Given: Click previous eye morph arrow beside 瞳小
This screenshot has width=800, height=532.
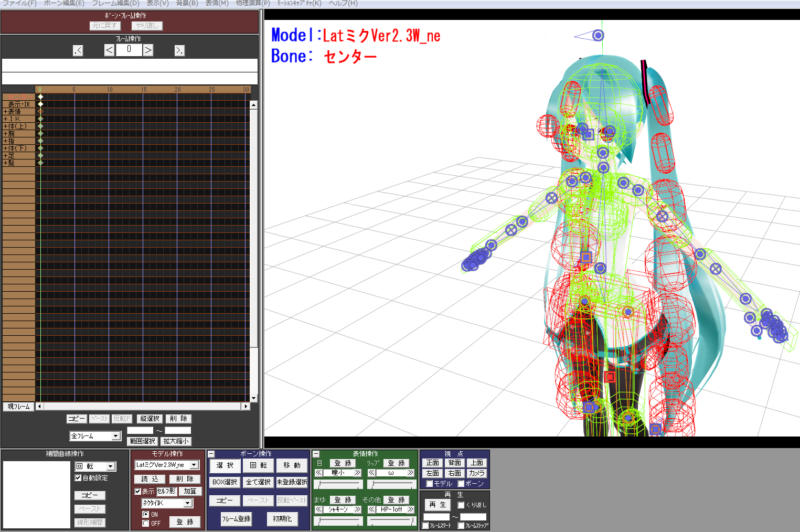Looking at the screenshot, I should (x=318, y=473).
